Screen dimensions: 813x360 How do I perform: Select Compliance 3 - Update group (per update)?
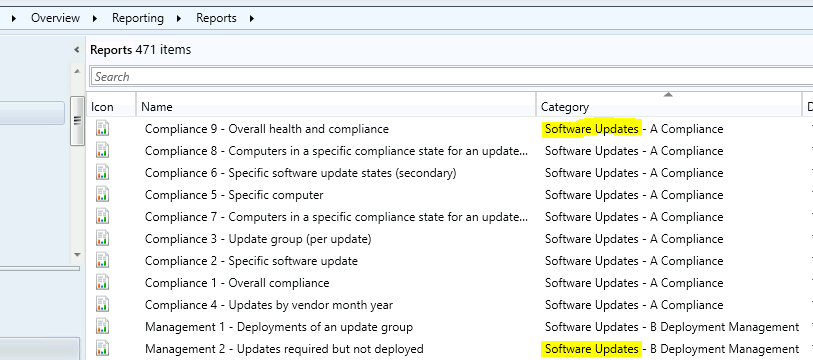click(258, 239)
